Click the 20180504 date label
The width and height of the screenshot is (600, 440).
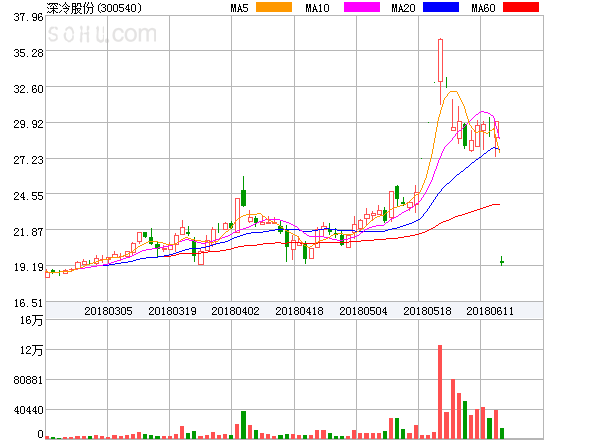363,311
